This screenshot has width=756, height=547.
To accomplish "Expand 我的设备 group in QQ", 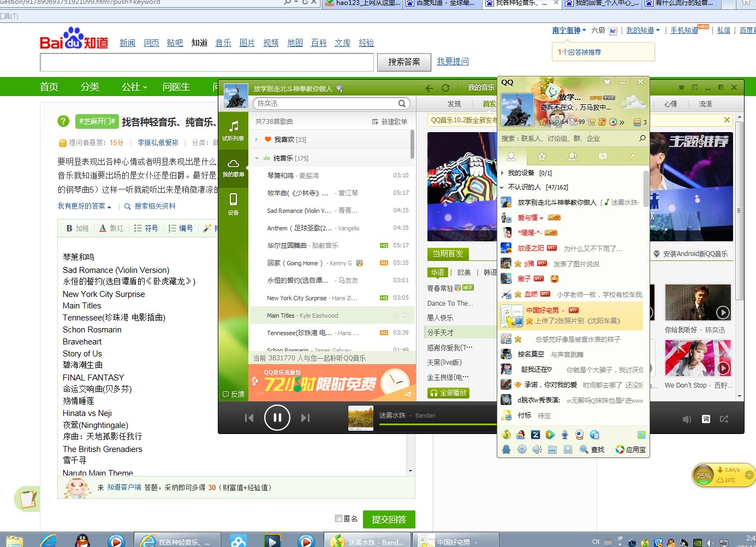I will pyautogui.click(x=503, y=173).
